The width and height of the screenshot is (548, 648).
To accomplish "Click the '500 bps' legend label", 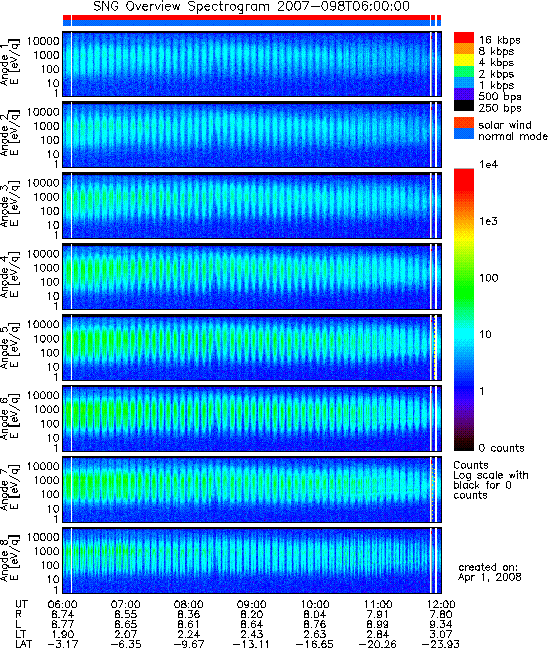I will pyautogui.click(x=500, y=97).
